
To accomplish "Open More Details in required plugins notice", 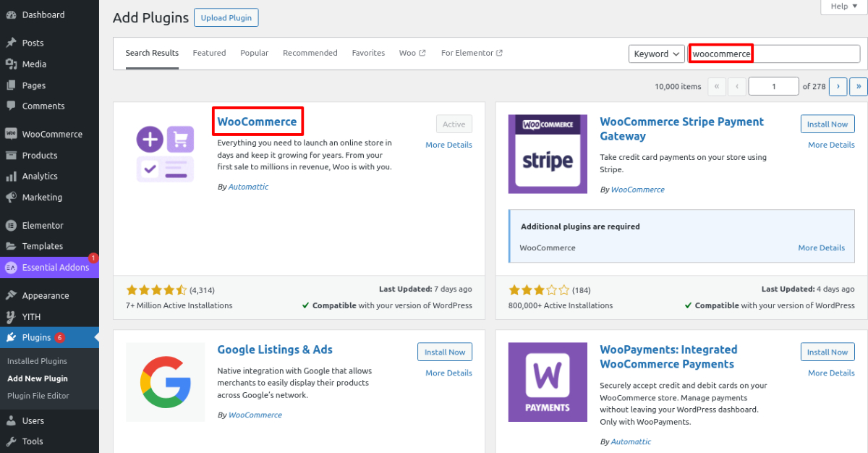I will pyautogui.click(x=821, y=247).
